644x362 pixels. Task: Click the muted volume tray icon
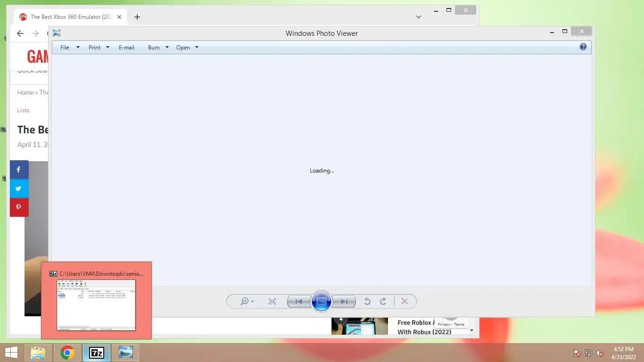[x=600, y=353]
